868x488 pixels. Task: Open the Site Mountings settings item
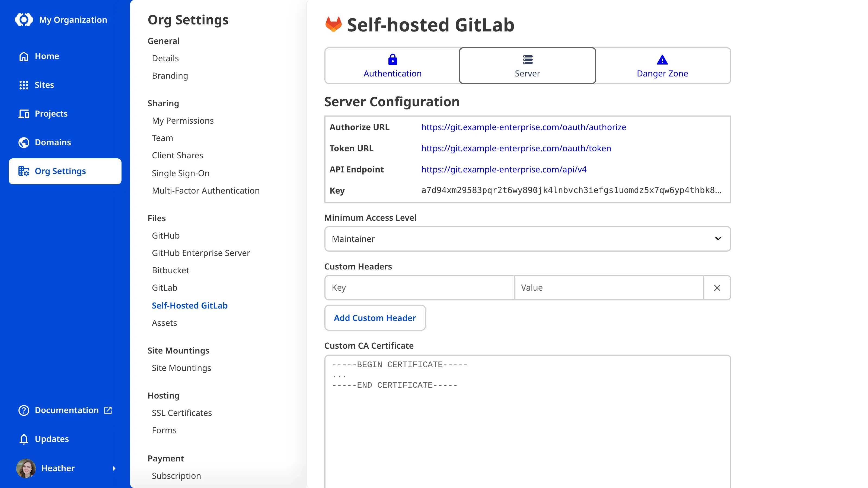coord(181,368)
